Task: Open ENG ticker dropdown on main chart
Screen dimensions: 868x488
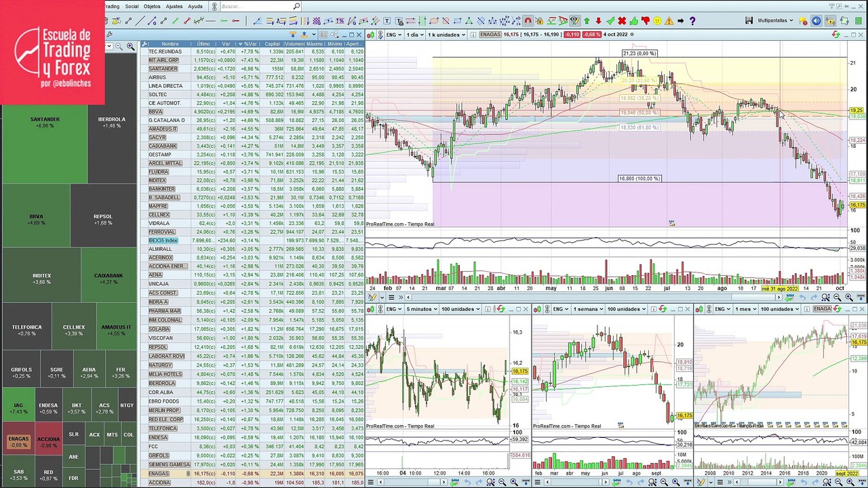Action: (394, 35)
